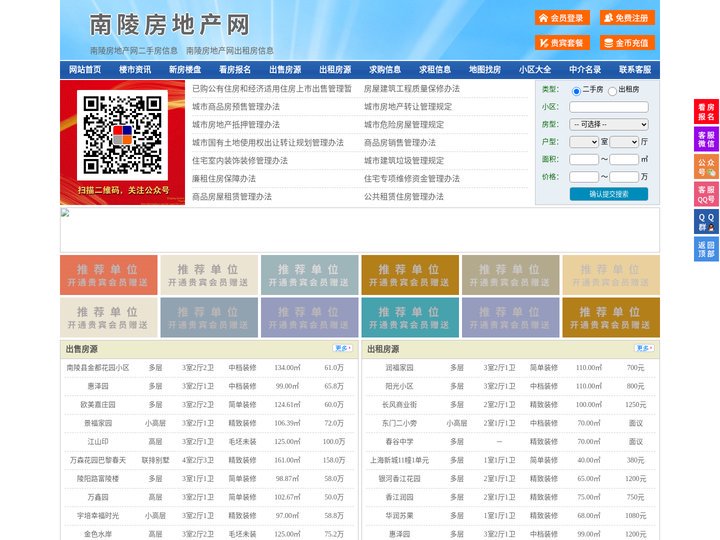The image size is (720, 540).
Task: Open the 房型 可选择 dropdown
Action: point(609,124)
